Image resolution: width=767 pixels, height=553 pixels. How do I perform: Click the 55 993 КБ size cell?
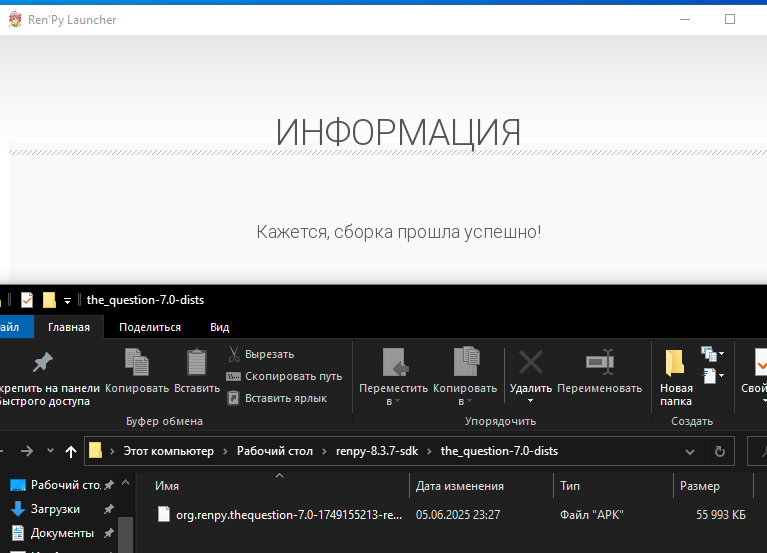[x=721, y=515]
